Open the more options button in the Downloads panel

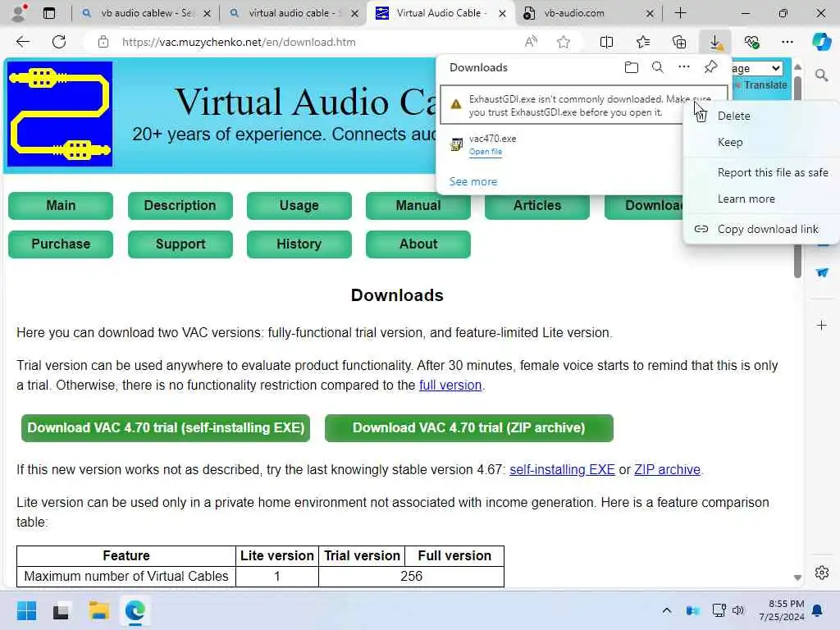[x=684, y=67]
